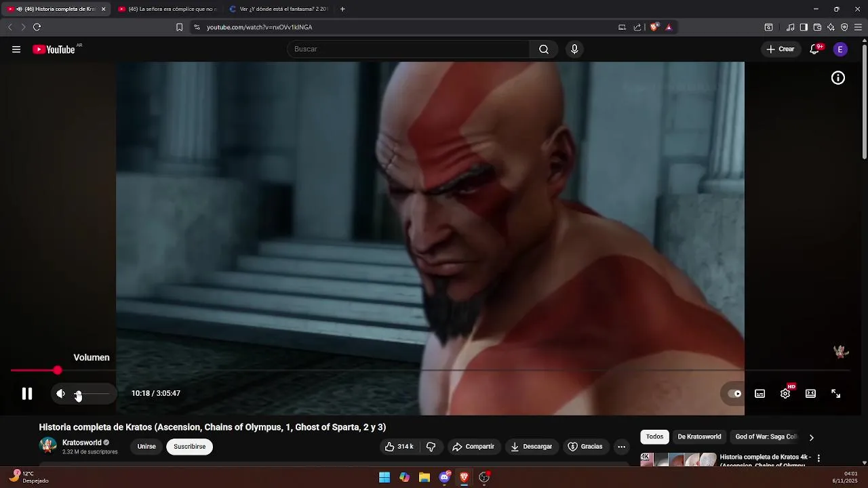Open the more actions three-dot menu

coord(621,447)
